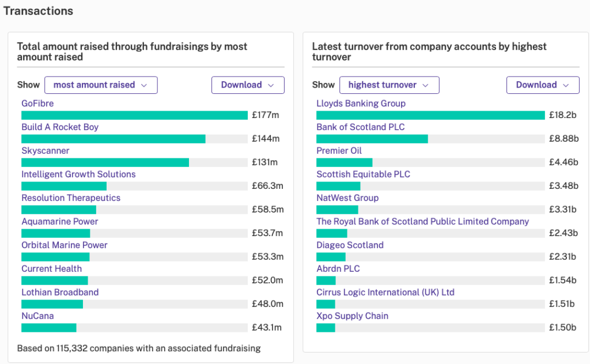Open Aquamarine Power link
Image resolution: width=590 pixels, height=364 pixels.
pyautogui.click(x=59, y=222)
